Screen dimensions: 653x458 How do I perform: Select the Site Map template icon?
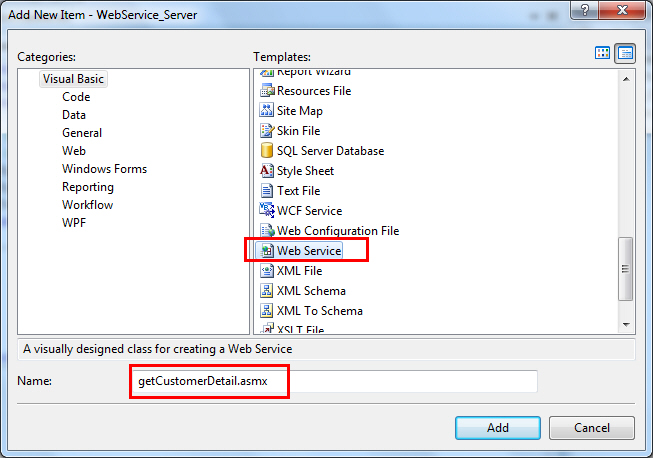(x=267, y=110)
